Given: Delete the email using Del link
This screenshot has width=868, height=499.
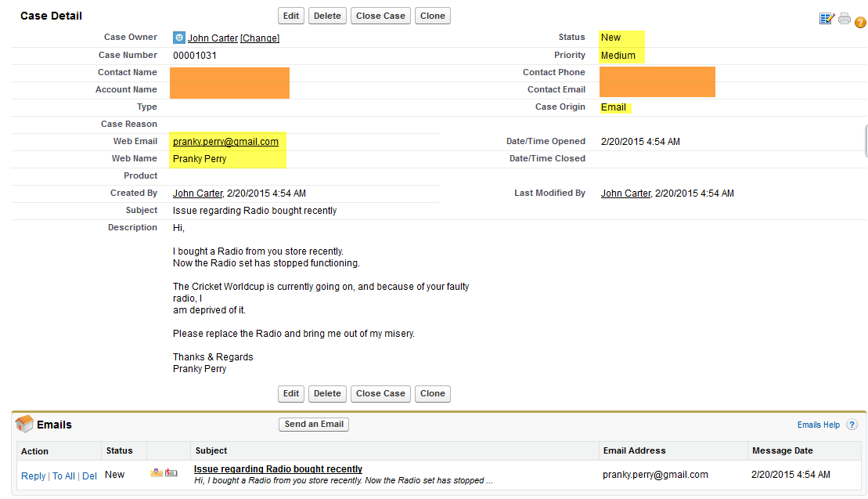Looking at the screenshot, I should (90, 476).
